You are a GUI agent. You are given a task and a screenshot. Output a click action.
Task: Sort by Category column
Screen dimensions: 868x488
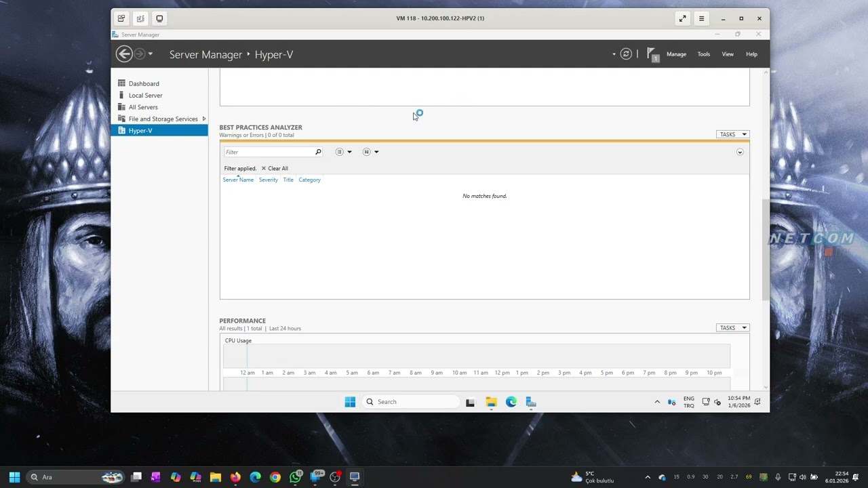(309, 180)
